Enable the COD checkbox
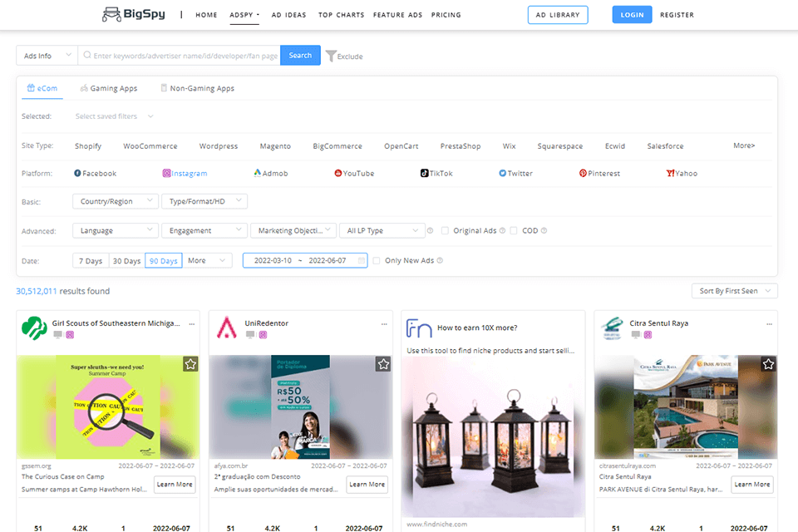798x532 pixels. click(514, 230)
